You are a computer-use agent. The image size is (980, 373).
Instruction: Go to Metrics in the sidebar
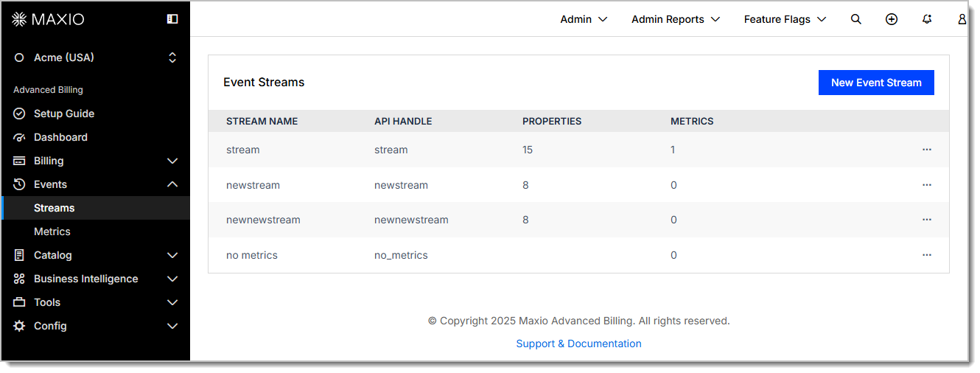coord(52,231)
